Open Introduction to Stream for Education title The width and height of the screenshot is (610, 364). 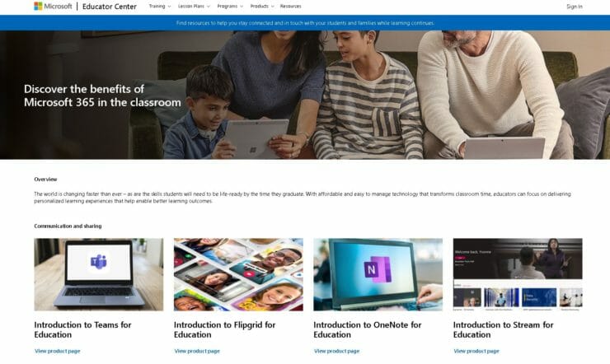503,329
